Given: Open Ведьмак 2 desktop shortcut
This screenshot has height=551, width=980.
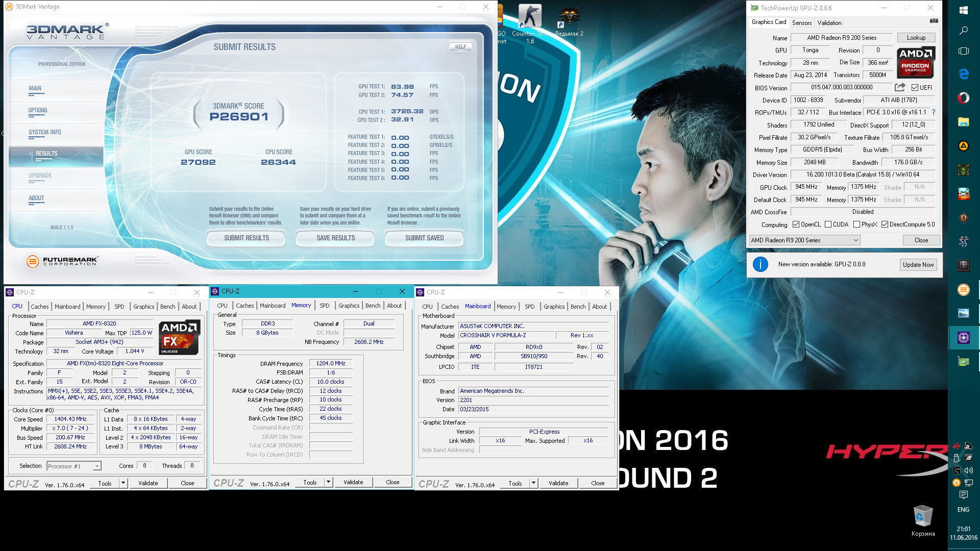Looking at the screenshot, I should pyautogui.click(x=569, y=22).
